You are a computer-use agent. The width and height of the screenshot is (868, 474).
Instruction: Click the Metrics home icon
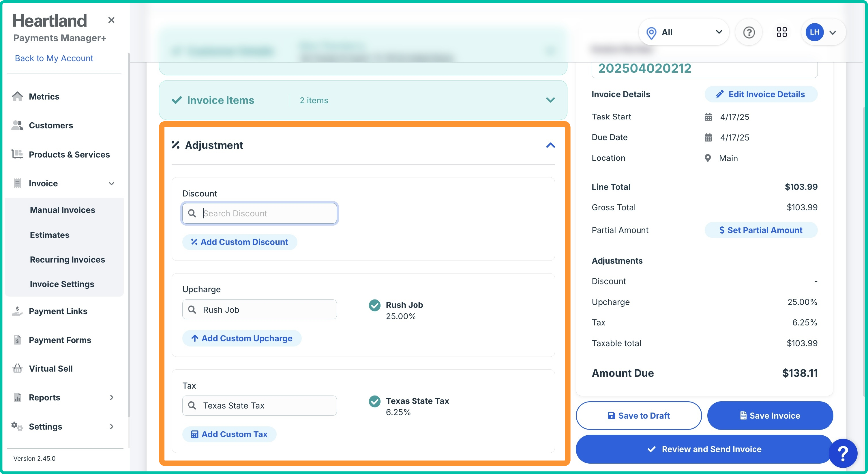click(x=18, y=97)
